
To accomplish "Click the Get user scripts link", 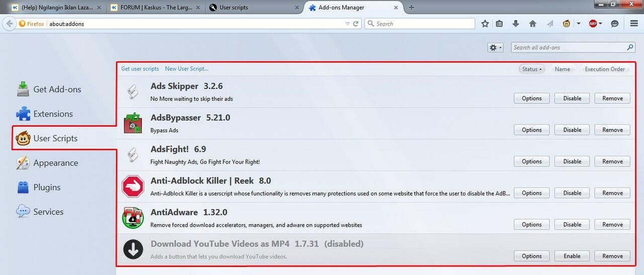I will tap(140, 69).
